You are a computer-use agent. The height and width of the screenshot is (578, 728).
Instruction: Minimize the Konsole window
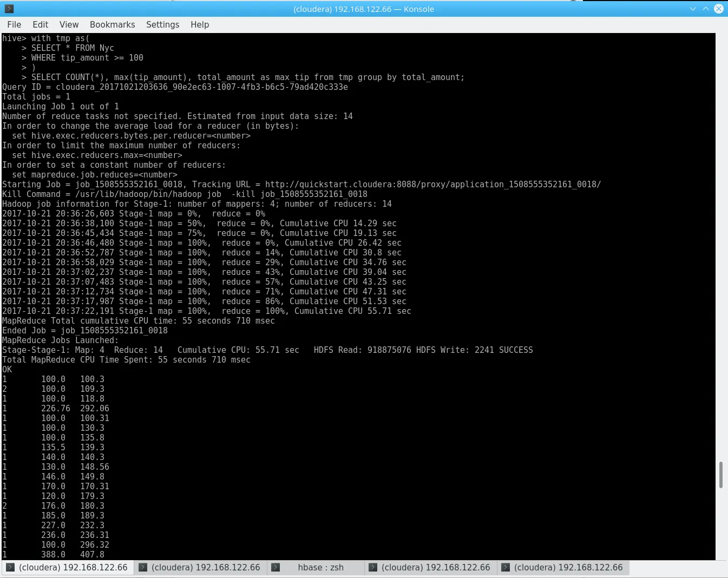(x=692, y=9)
